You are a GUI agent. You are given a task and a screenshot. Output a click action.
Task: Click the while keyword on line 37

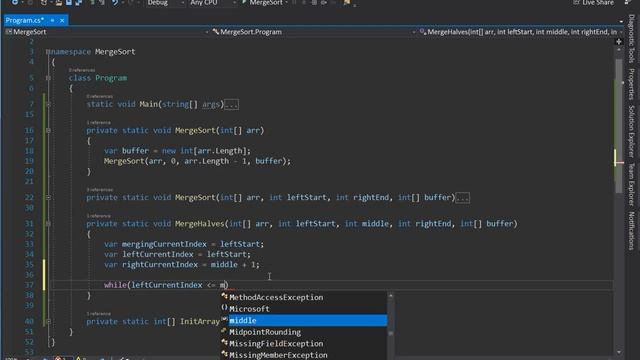(115, 285)
